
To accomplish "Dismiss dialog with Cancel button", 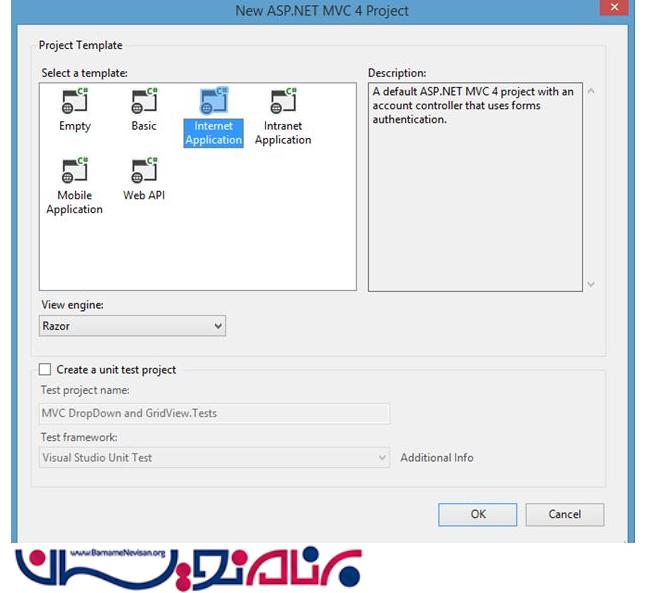I will [x=565, y=514].
